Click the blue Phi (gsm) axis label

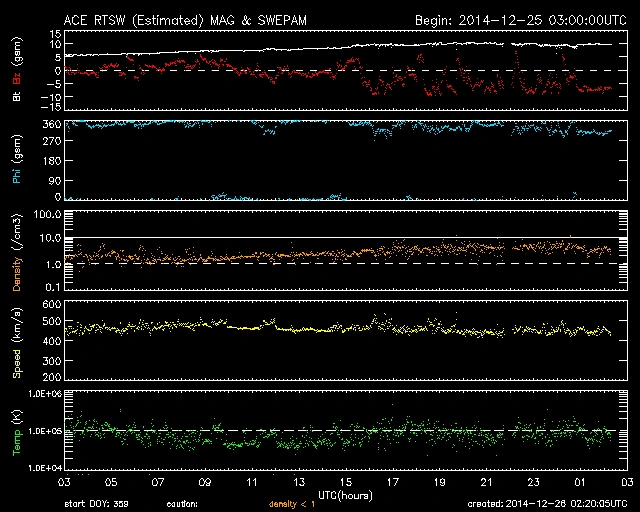pyautogui.click(x=18, y=161)
